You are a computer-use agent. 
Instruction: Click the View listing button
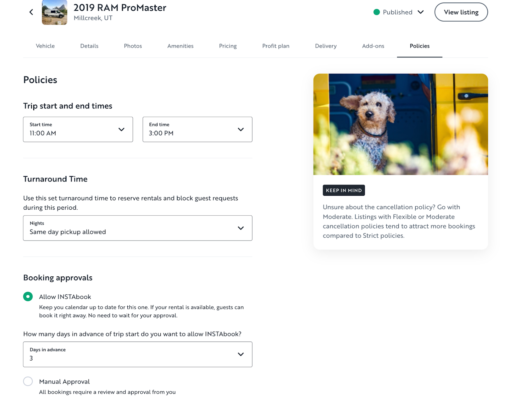(x=461, y=12)
